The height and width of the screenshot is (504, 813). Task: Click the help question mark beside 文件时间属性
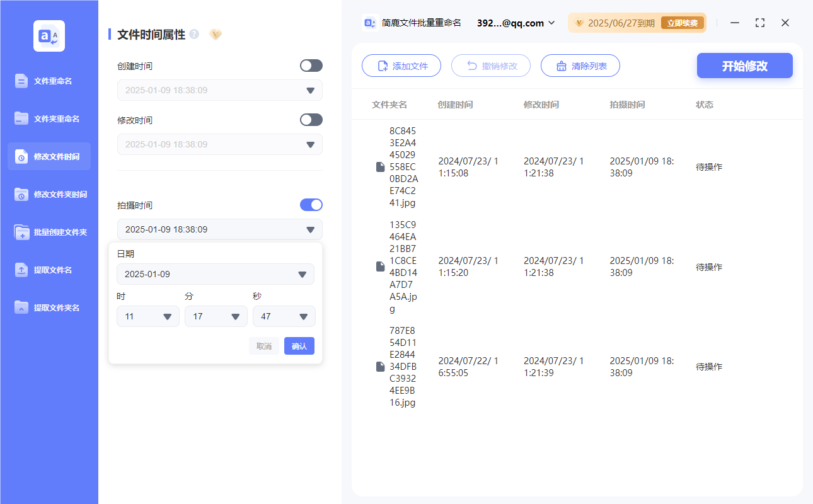(x=193, y=35)
